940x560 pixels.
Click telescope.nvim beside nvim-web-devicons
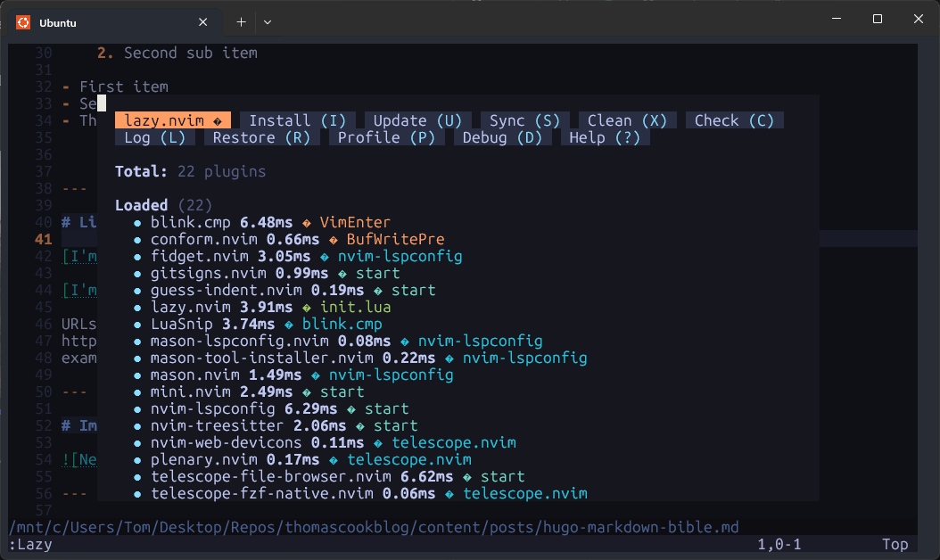click(454, 442)
